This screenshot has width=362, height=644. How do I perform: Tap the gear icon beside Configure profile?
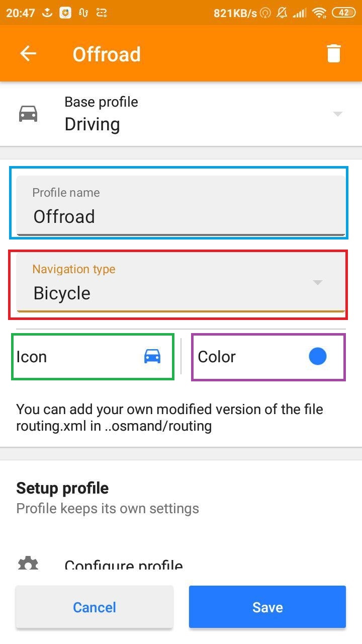coord(28,563)
